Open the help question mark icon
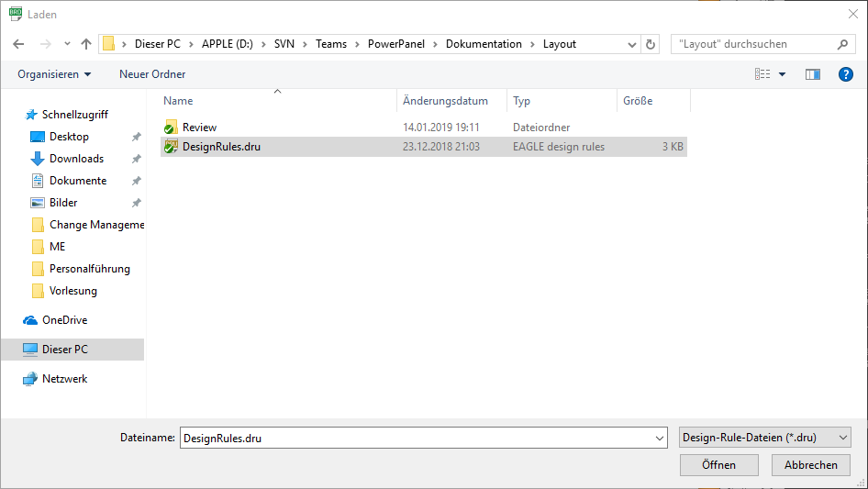 click(x=846, y=74)
